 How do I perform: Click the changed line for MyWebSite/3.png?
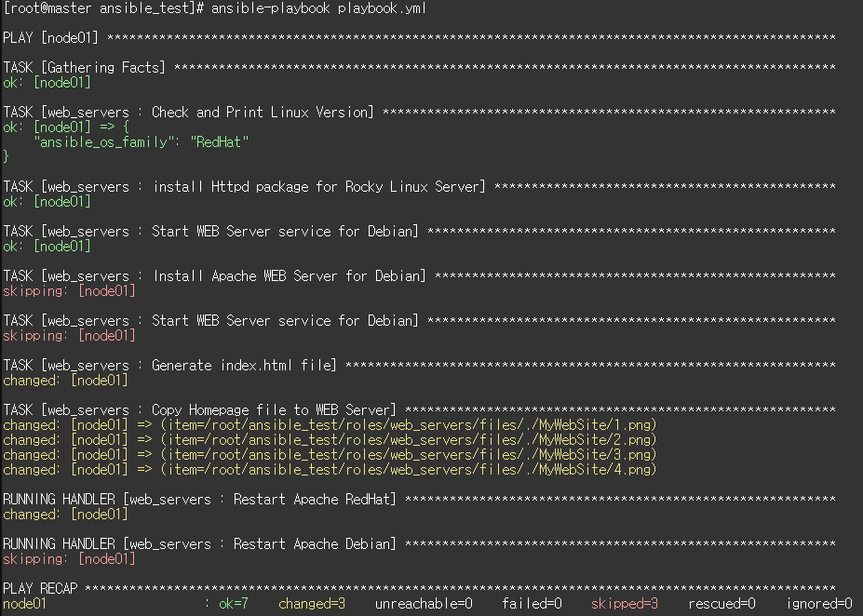pyautogui.click(x=330, y=454)
